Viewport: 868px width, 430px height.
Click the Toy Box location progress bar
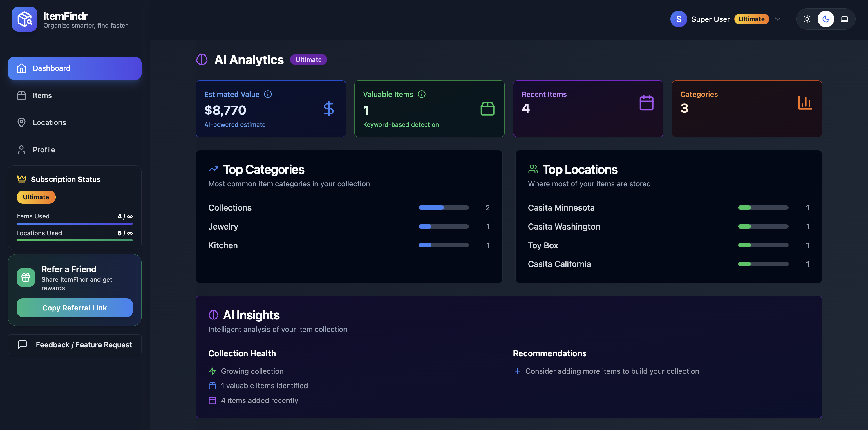tap(763, 245)
